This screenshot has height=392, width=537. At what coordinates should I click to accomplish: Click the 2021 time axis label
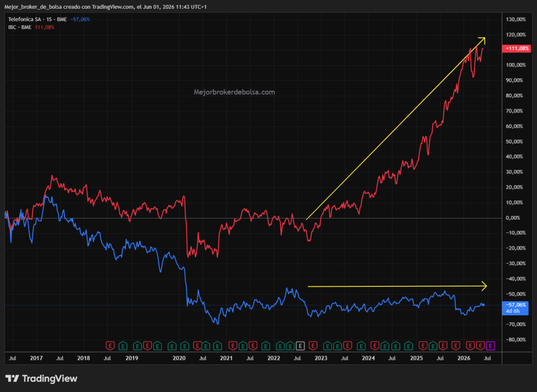tap(226, 358)
